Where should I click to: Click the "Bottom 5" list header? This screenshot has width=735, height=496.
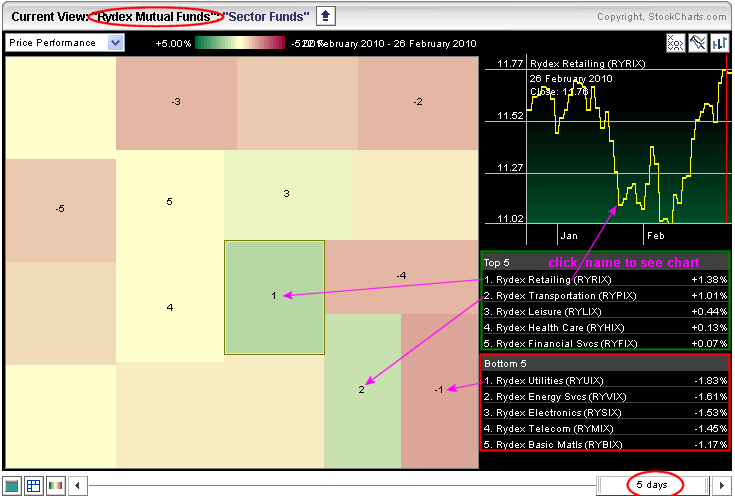tap(605, 363)
